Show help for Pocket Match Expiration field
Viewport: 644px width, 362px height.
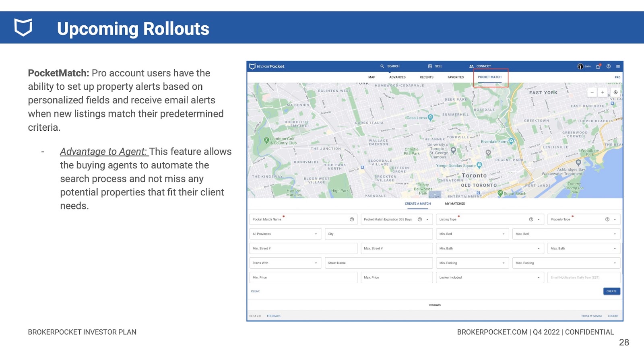pyautogui.click(x=420, y=220)
